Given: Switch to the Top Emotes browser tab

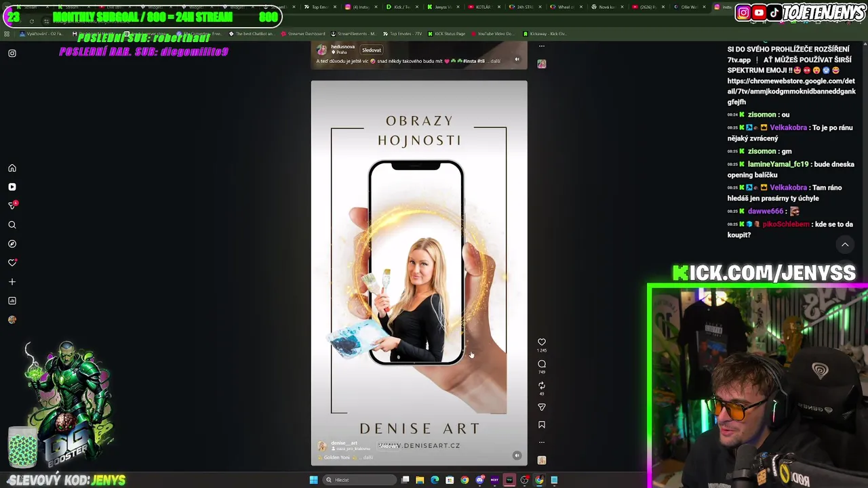Looking at the screenshot, I should tap(319, 7).
